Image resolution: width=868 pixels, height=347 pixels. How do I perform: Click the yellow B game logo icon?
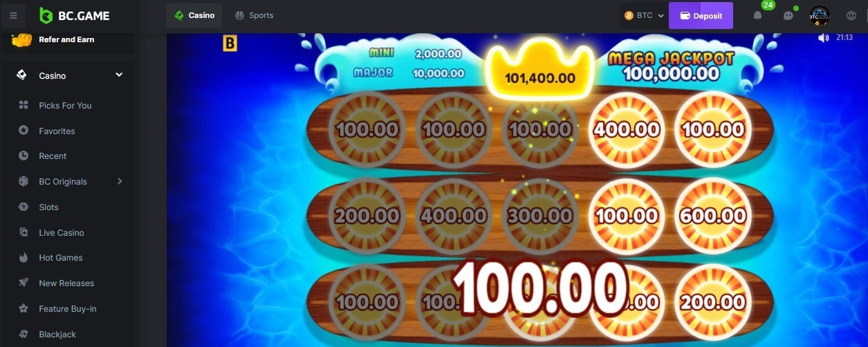coord(230,44)
